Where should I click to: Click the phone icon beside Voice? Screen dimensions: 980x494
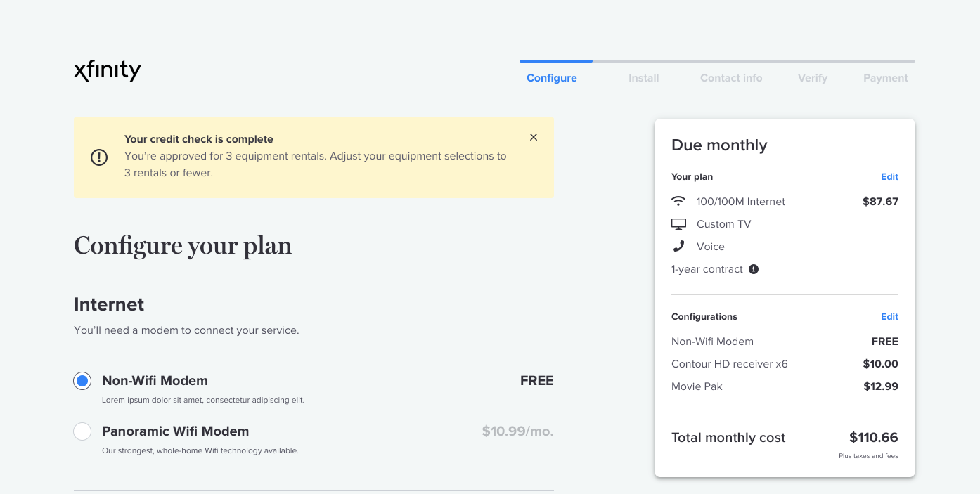(x=678, y=247)
